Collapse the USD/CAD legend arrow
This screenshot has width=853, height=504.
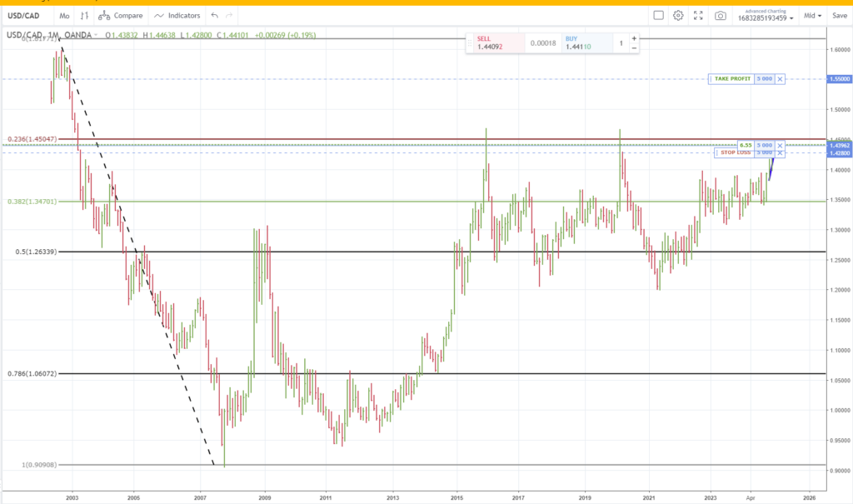[x=97, y=34]
